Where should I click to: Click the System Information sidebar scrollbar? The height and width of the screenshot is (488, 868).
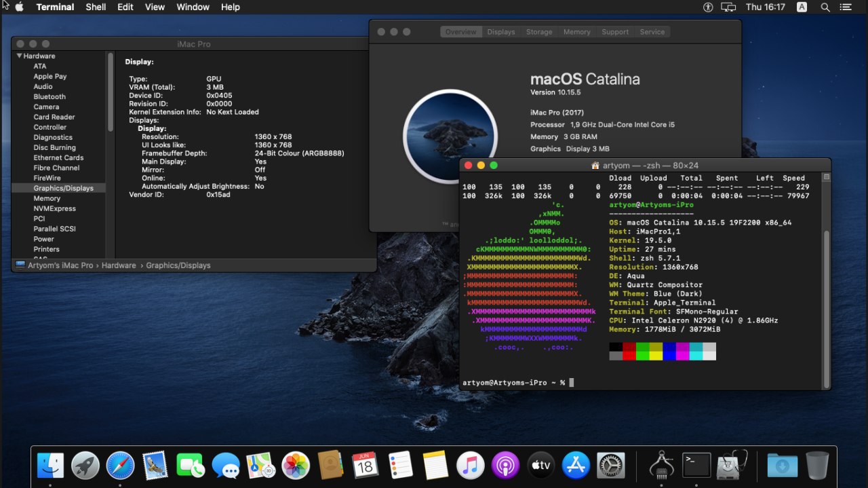pyautogui.click(x=110, y=92)
